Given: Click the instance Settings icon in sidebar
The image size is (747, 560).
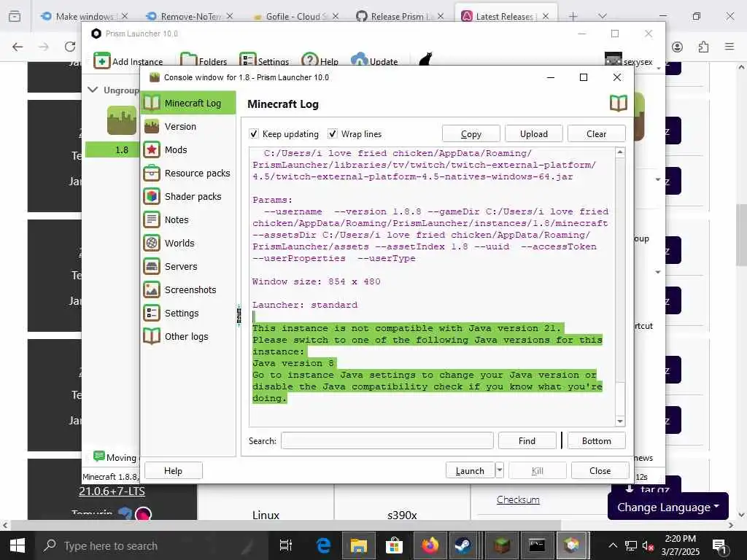Looking at the screenshot, I should (x=152, y=313).
